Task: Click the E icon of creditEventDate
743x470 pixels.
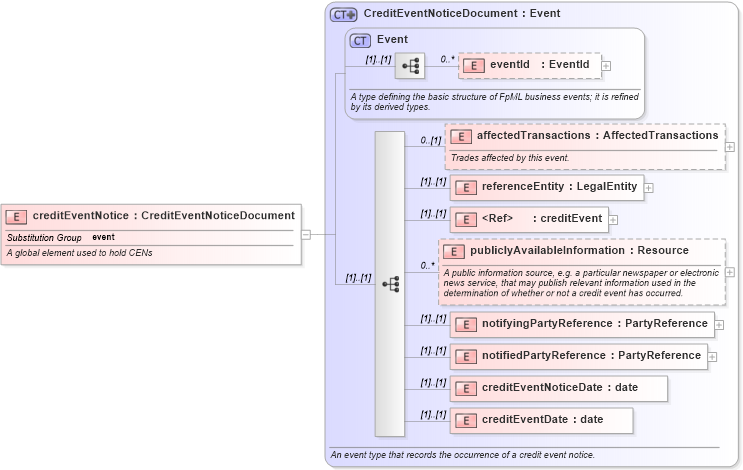Action: (x=466, y=421)
